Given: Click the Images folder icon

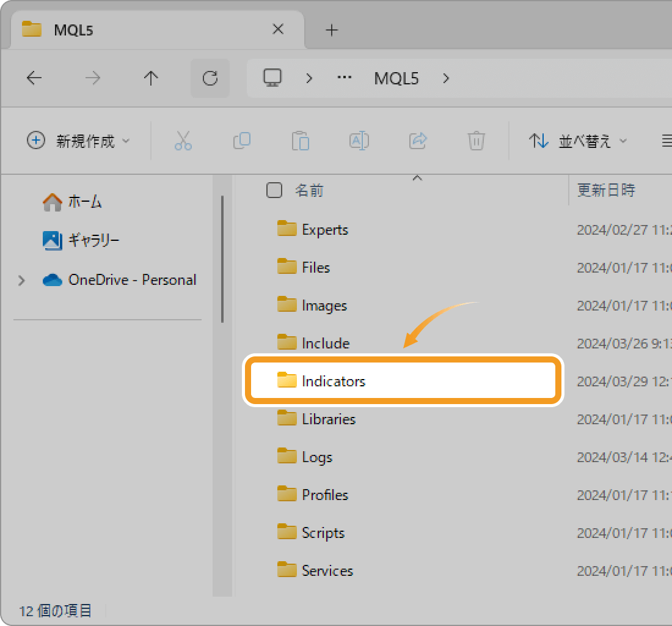Looking at the screenshot, I should tap(287, 304).
